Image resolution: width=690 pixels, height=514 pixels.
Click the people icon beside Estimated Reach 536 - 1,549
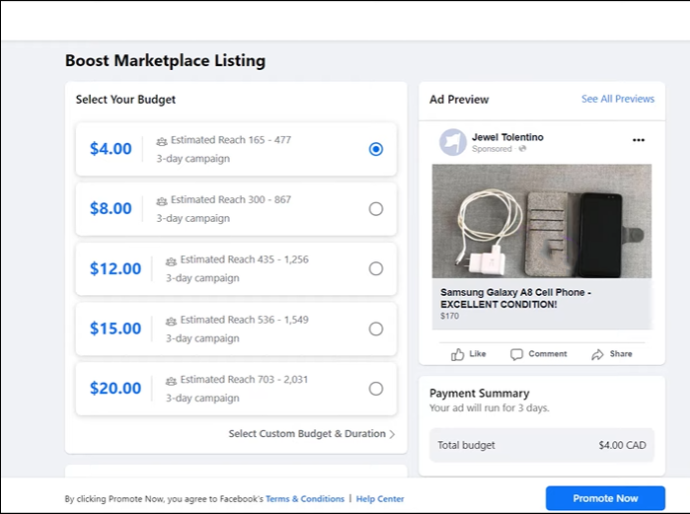point(171,321)
